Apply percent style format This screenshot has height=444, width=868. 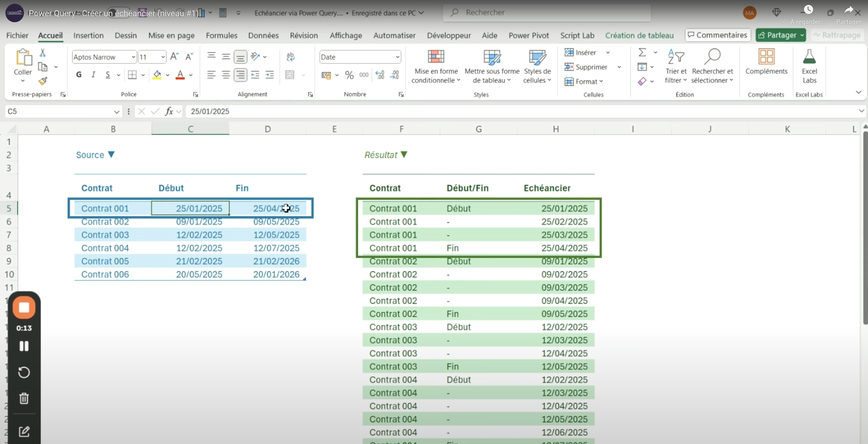pos(350,75)
